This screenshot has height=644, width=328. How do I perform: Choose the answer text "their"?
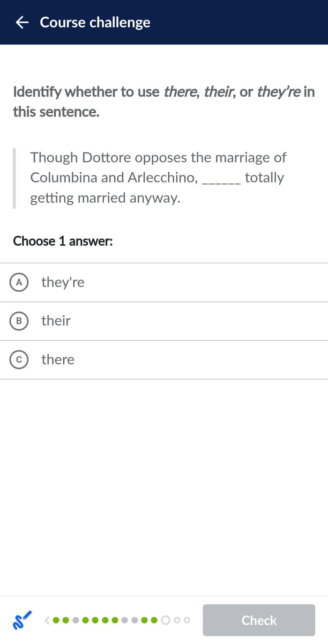(56, 321)
